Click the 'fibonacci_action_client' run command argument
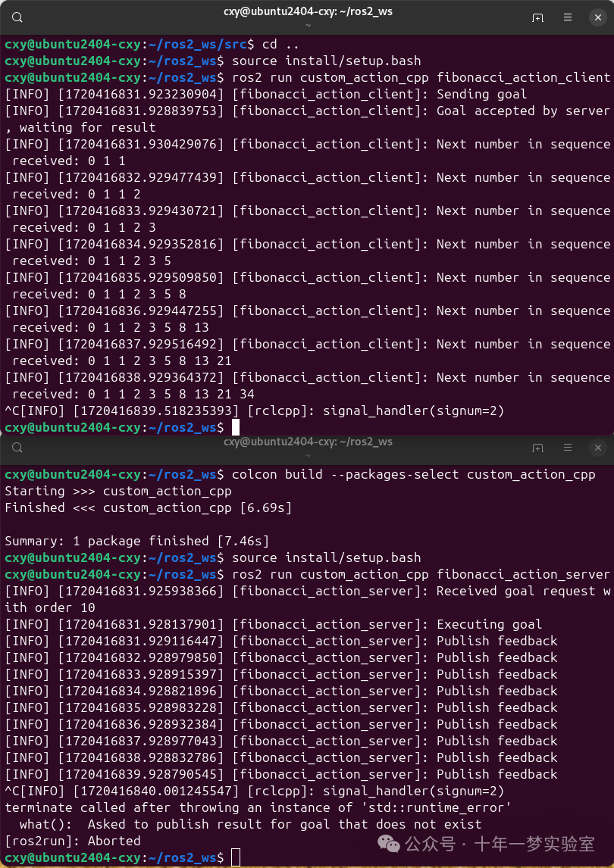This screenshot has height=868, width=614. 524,77
